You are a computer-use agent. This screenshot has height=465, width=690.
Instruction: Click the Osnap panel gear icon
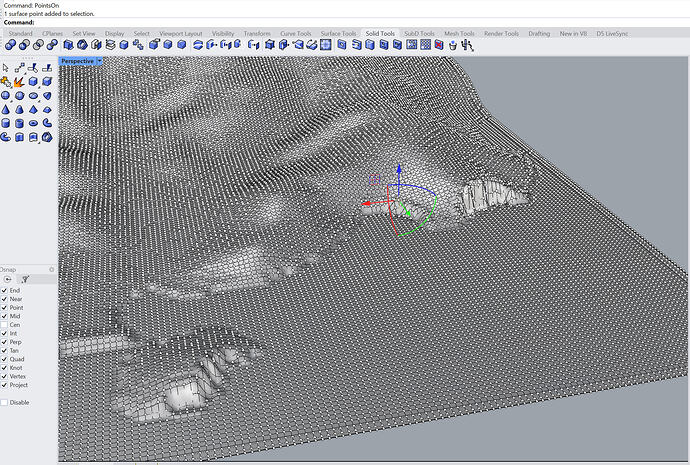click(x=52, y=269)
